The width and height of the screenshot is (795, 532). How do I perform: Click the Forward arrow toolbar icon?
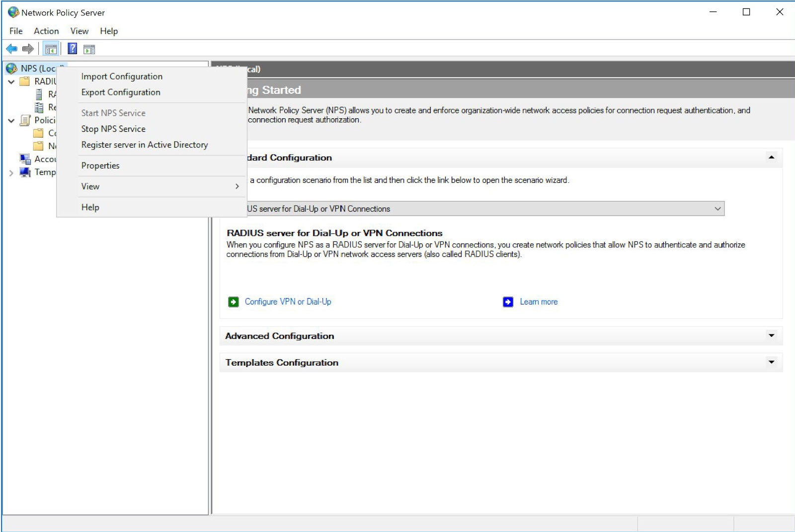(28, 49)
